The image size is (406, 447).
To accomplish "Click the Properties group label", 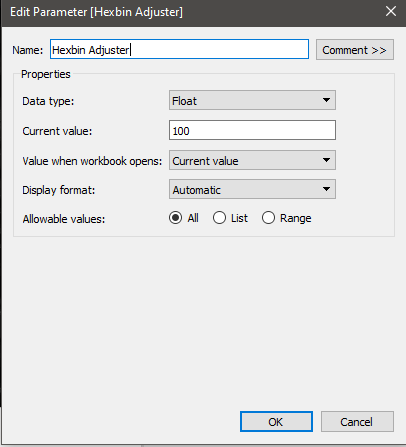I will pyautogui.click(x=46, y=74).
